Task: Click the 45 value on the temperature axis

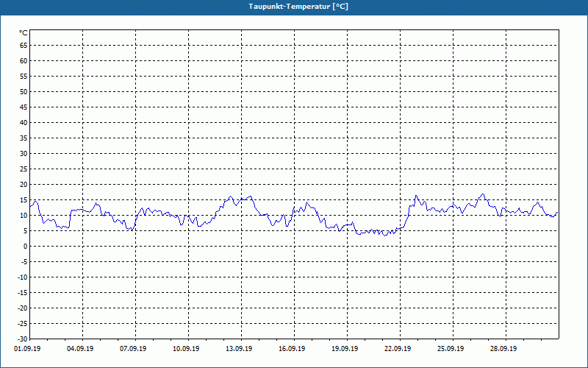Action: click(x=24, y=107)
